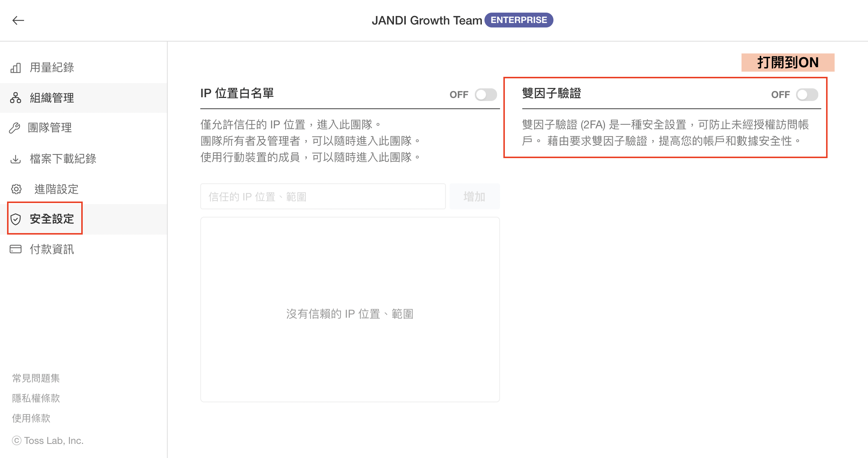This screenshot has width=868, height=458.
Task: Select the 組織管理 sidebar item
Action: click(x=52, y=98)
